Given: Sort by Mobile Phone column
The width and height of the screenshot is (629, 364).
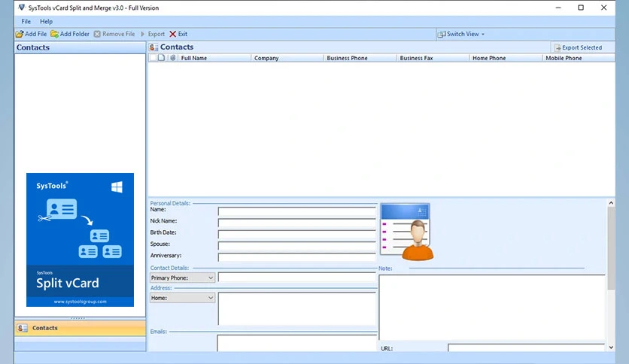Looking at the screenshot, I should 579,58.
